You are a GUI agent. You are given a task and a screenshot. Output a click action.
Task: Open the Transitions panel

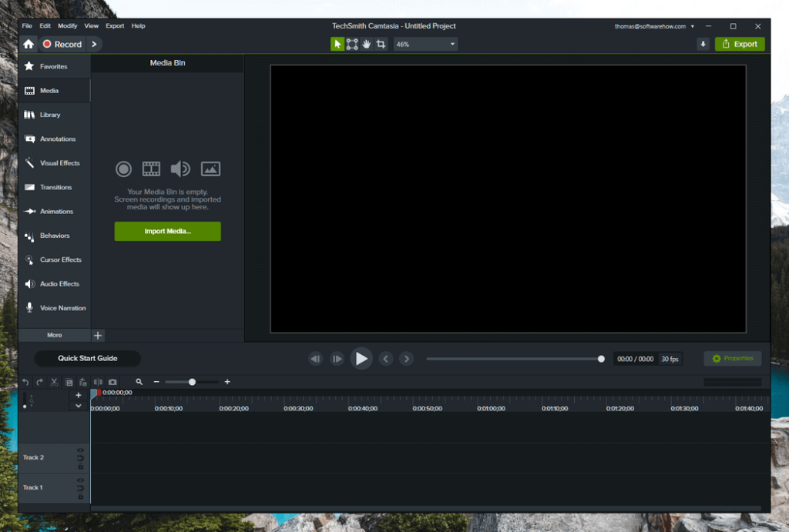(x=55, y=187)
